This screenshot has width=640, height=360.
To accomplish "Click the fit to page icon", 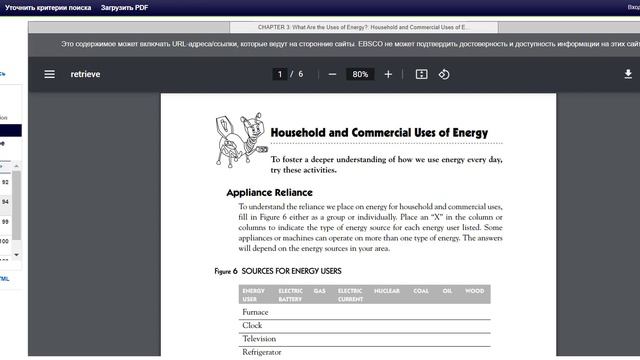I will [421, 74].
